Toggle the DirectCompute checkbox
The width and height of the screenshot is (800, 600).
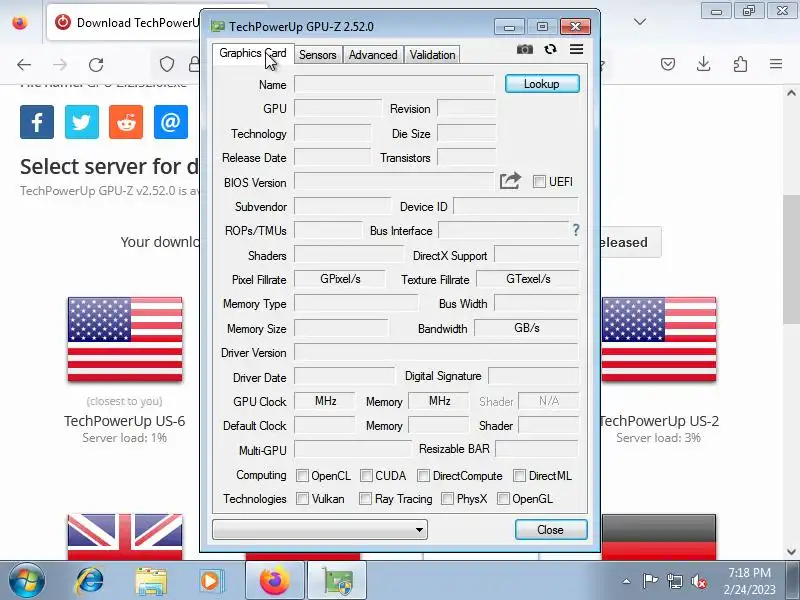[x=423, y=476]
